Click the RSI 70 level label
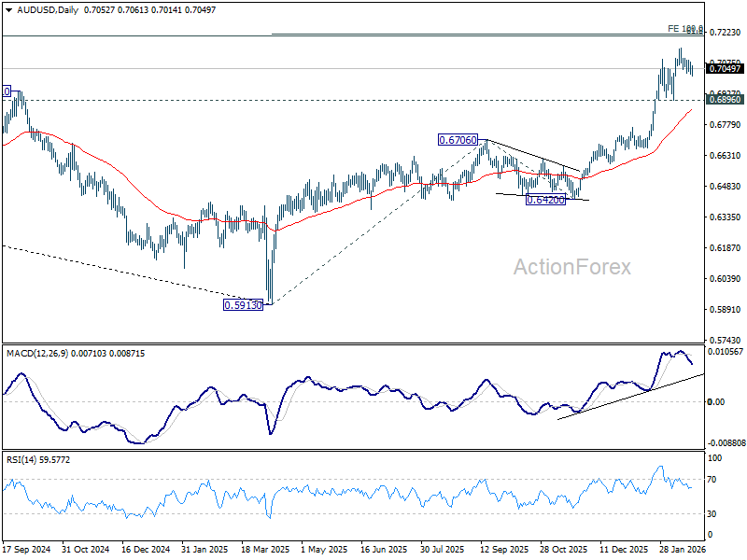 [x=712, y=480]
